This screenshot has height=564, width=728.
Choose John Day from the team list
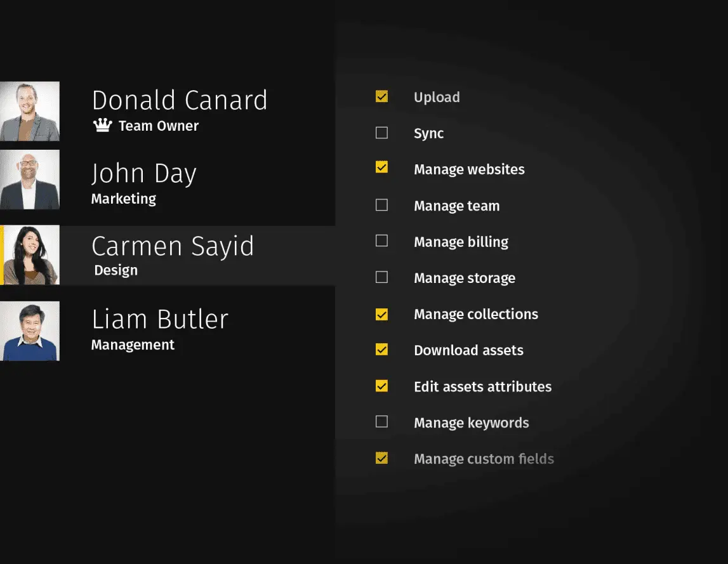coord(144,174)
